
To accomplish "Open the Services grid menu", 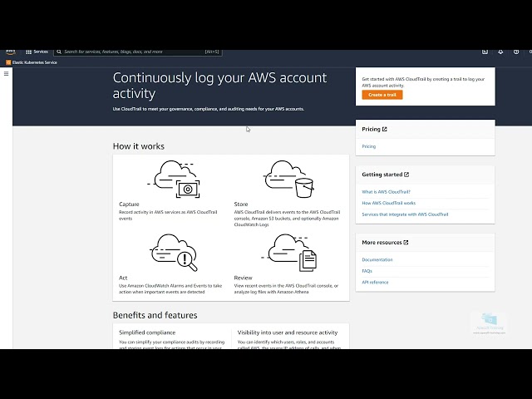I will point(37,52).
